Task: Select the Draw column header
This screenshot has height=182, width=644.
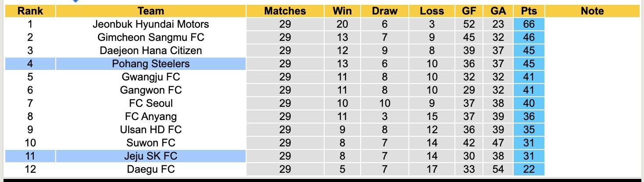Action: 384,11
